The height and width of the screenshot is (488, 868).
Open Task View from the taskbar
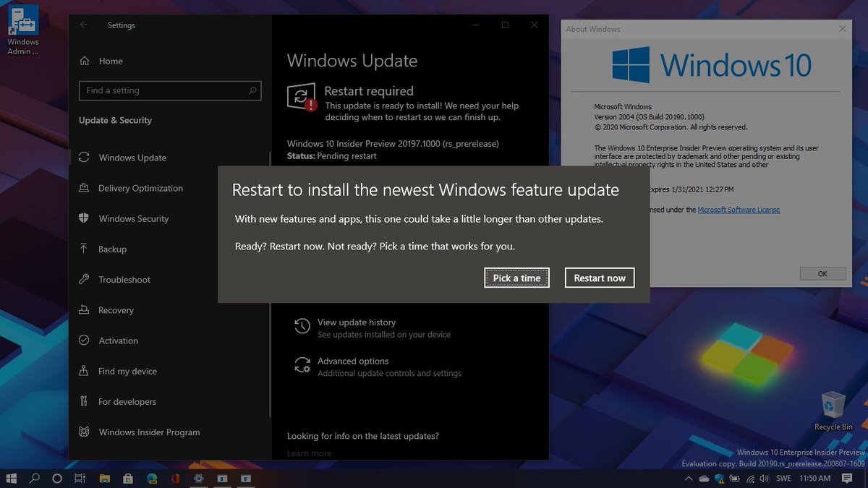point(80,478)
